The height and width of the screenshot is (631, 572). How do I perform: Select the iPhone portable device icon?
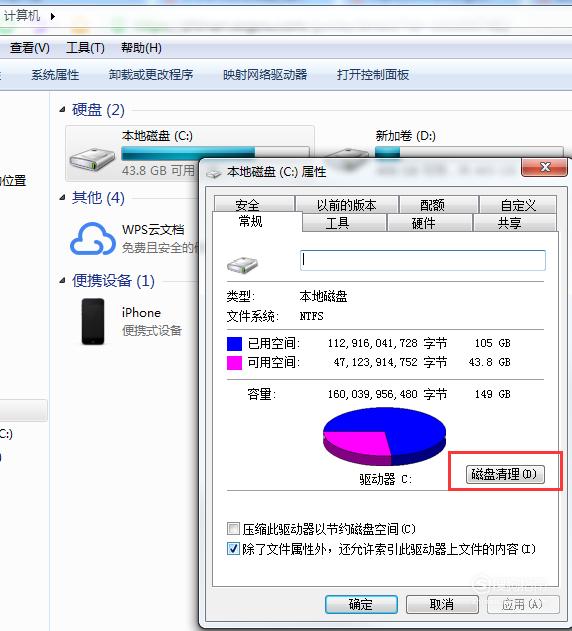tap(93, 322)
